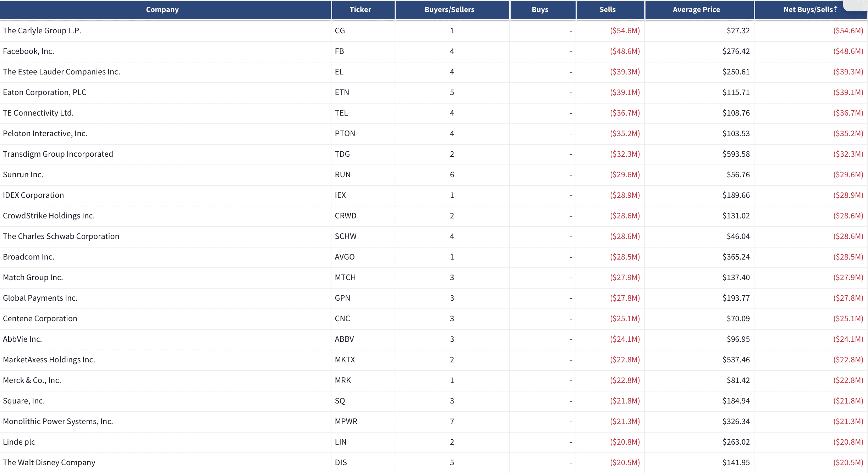Select Global Payments Inc. company name

pyautogui.click(x=40, y=298)
